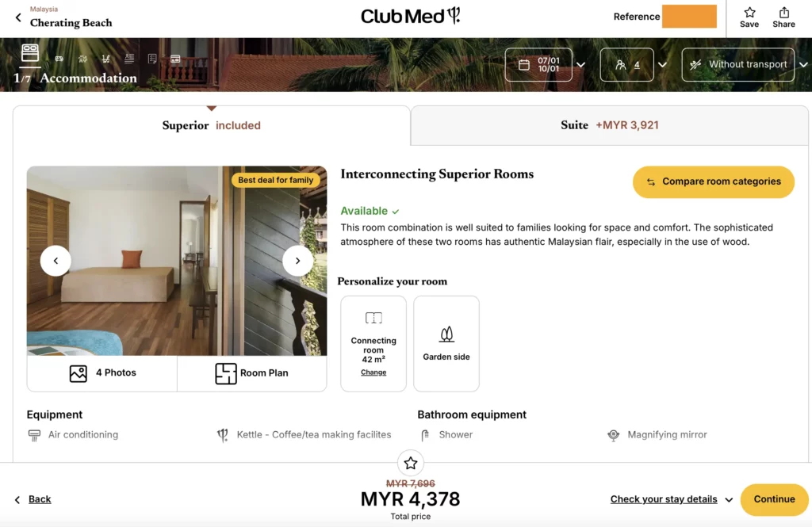
Task: Open the Room Plan view
Action: (251, 373)
